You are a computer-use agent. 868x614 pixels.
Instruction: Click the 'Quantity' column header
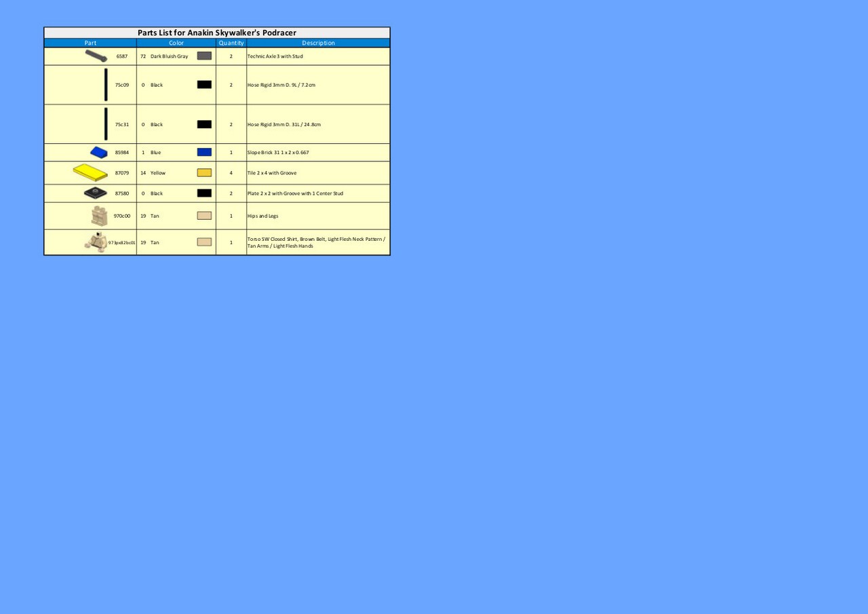click(x=231, y=43)
